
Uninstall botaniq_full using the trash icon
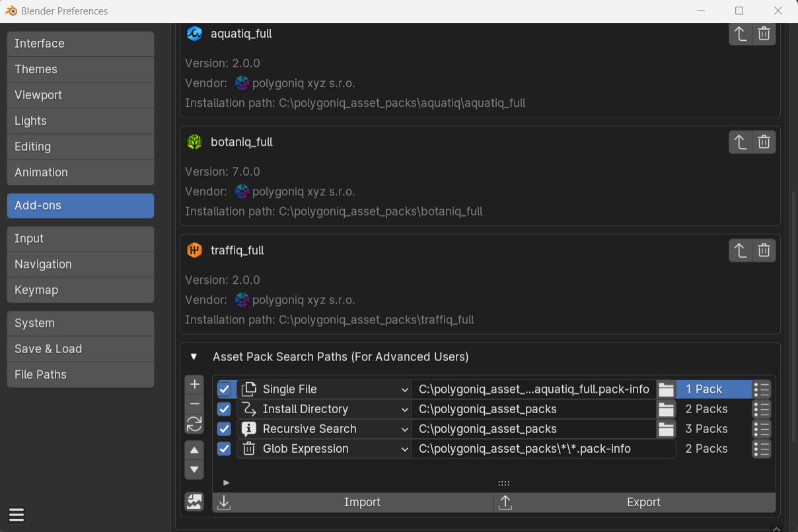point(764,142)
